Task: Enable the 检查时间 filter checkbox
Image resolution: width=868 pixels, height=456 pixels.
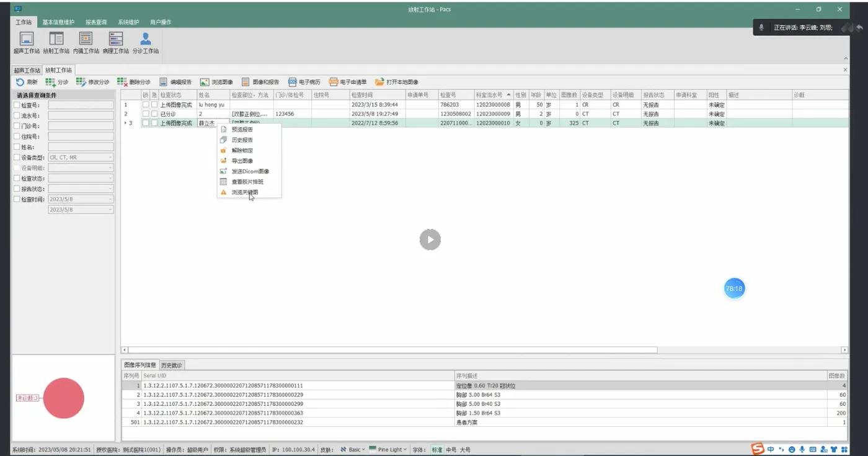Action: tap(17, 199)
